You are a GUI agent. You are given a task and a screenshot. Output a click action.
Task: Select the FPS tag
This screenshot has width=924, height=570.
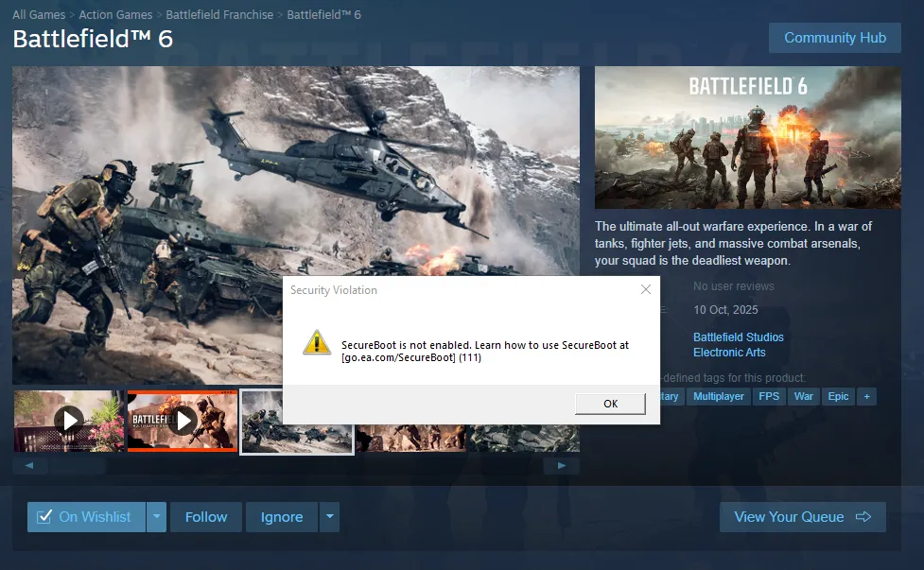coord(769,396)
